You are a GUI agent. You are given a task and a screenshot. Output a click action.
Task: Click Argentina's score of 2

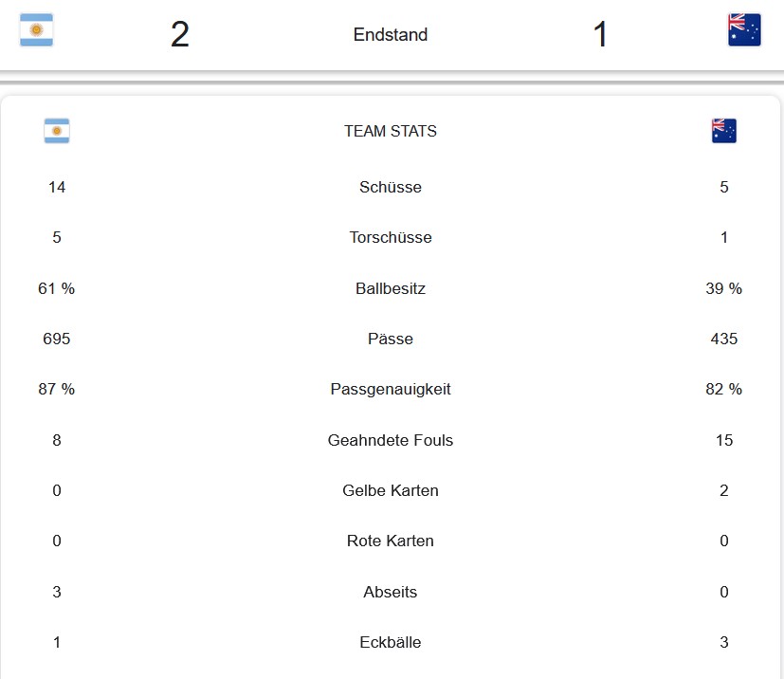click(180, 34)
